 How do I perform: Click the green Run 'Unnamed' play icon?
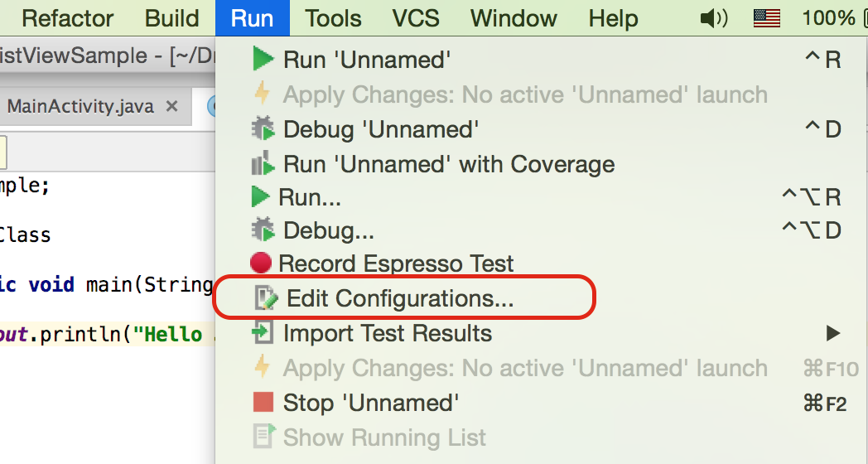263,59
